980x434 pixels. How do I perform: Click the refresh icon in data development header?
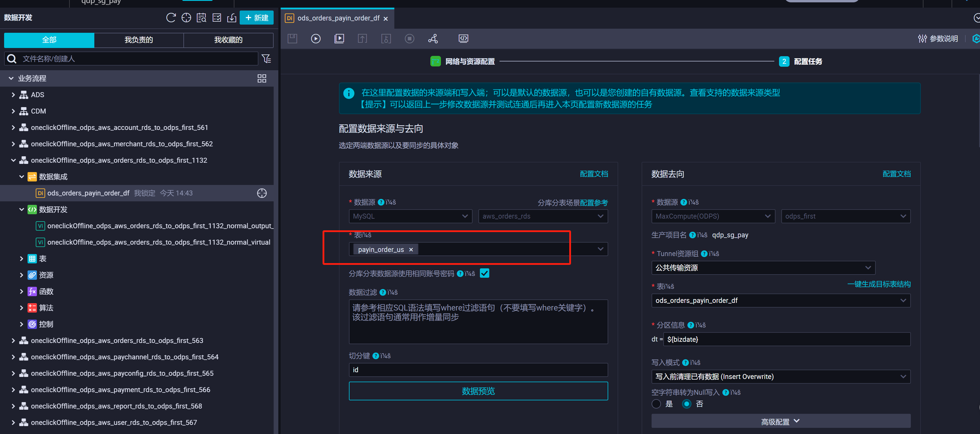click(171, 18)
